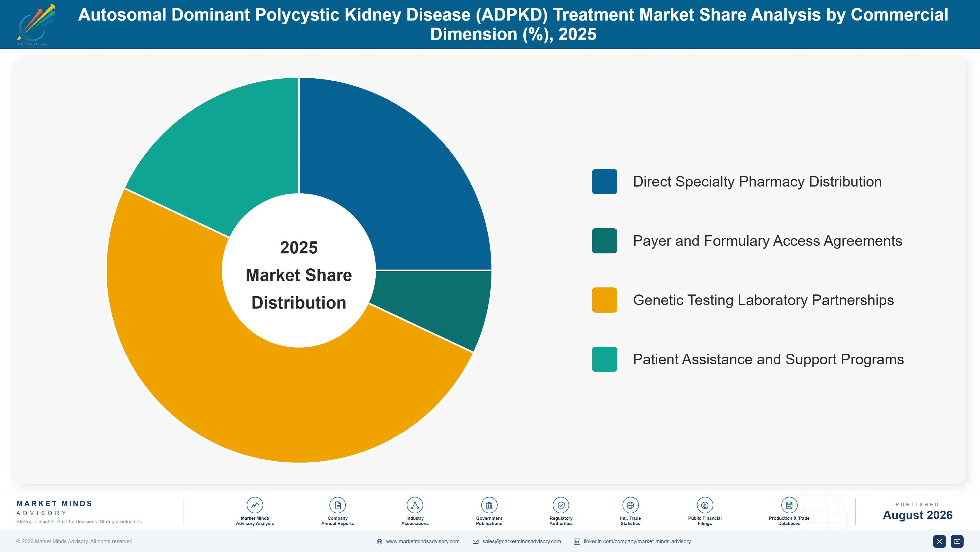Click the LinkedIn icon in the footer
The height and width of the screenshot is (552, 980).
click(x=577, y=542)
